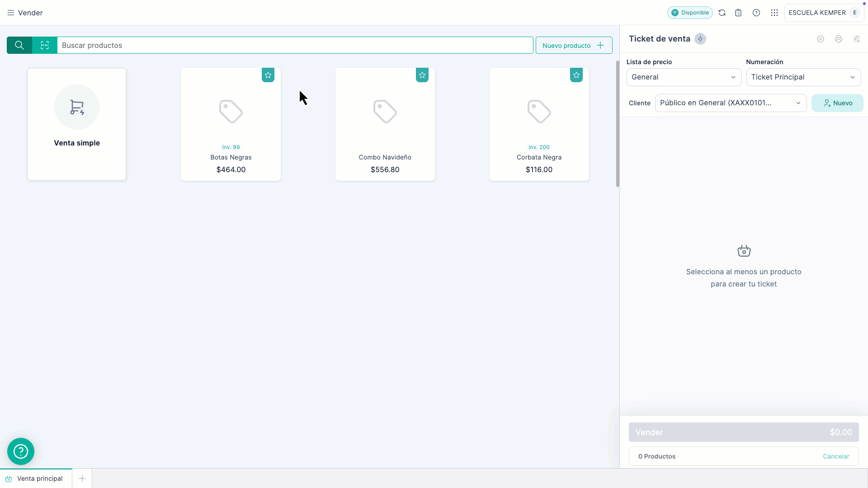Open the clipboard icon in header

tap(738, 13)
